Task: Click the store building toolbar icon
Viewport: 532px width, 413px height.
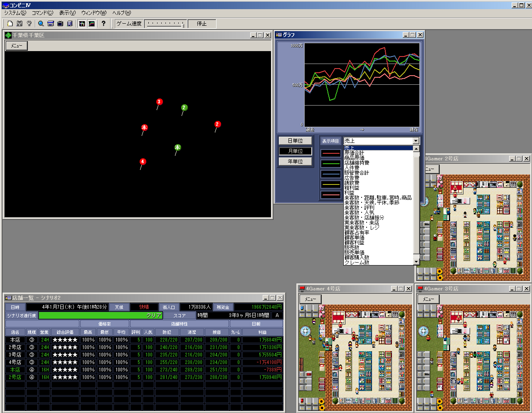Action: point(51,24)
